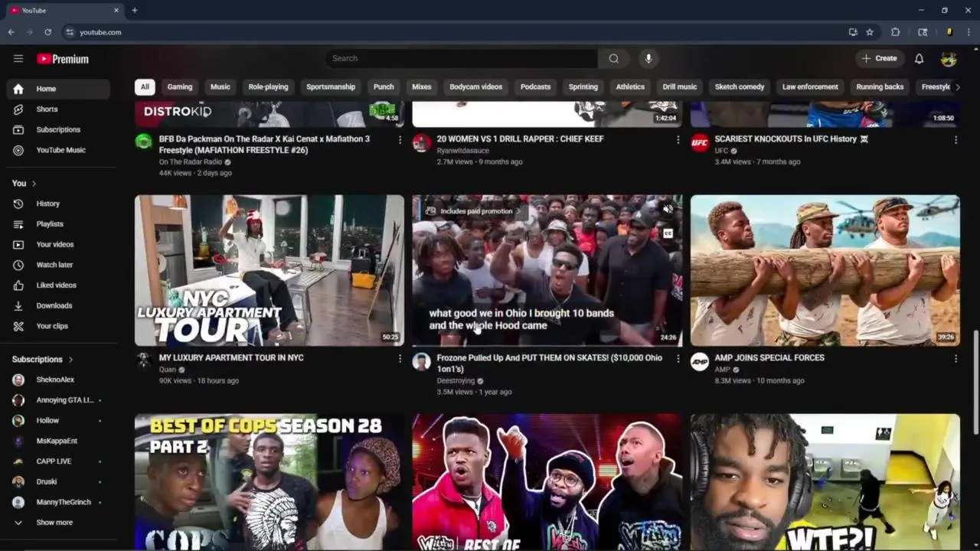Open SheknoAlex subscription channel
The image size is (980, 551).
(x=58, y=380)
